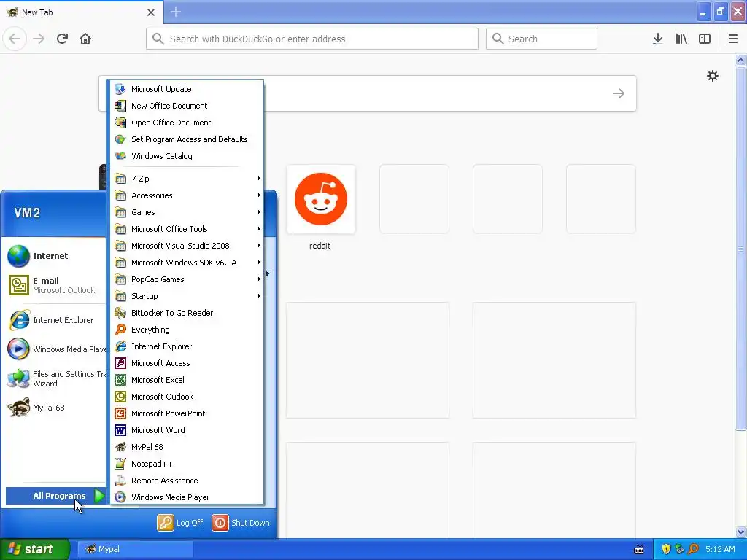
Task: Click the Notepad++ icon
Action: pos(120,464)
